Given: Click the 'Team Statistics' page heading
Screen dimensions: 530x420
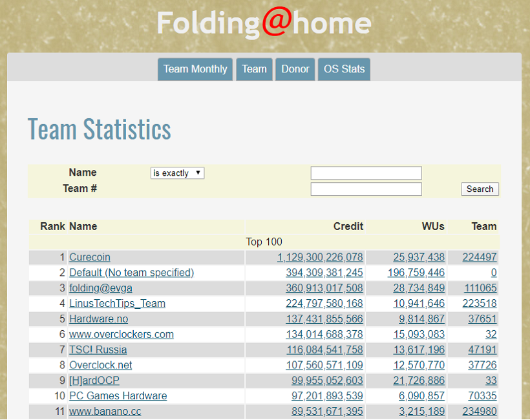Looking at the screenshot, I should point(100,129).
